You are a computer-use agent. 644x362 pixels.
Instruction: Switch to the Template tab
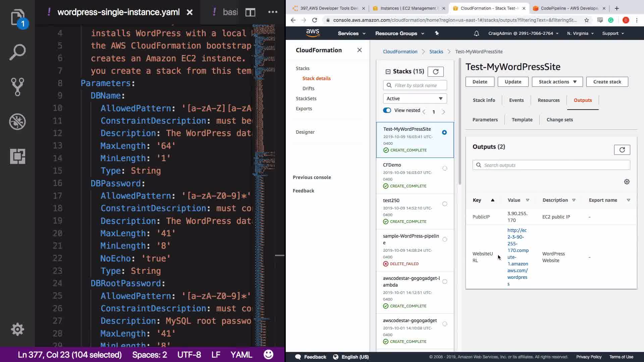522,120
